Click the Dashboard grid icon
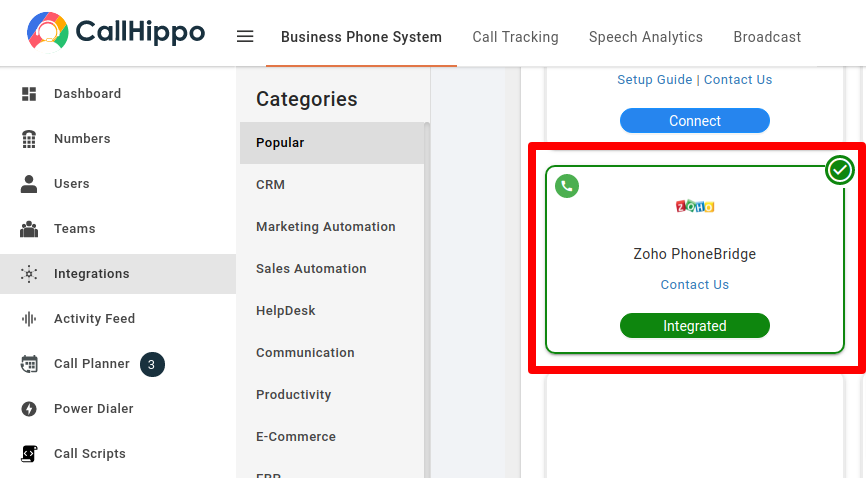 (x=29, y=94)
